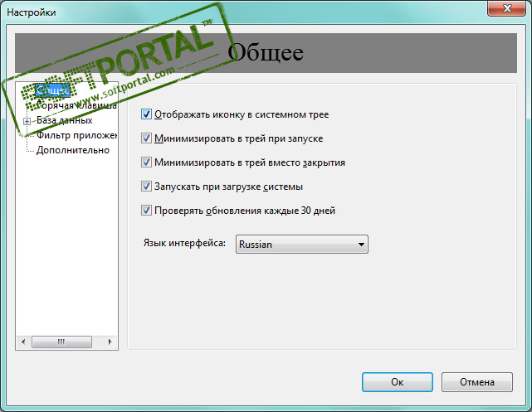The image size is (532, 412).
Task: Open 'Горячая клавиша' settings section
Action: (x=76, y=105)
